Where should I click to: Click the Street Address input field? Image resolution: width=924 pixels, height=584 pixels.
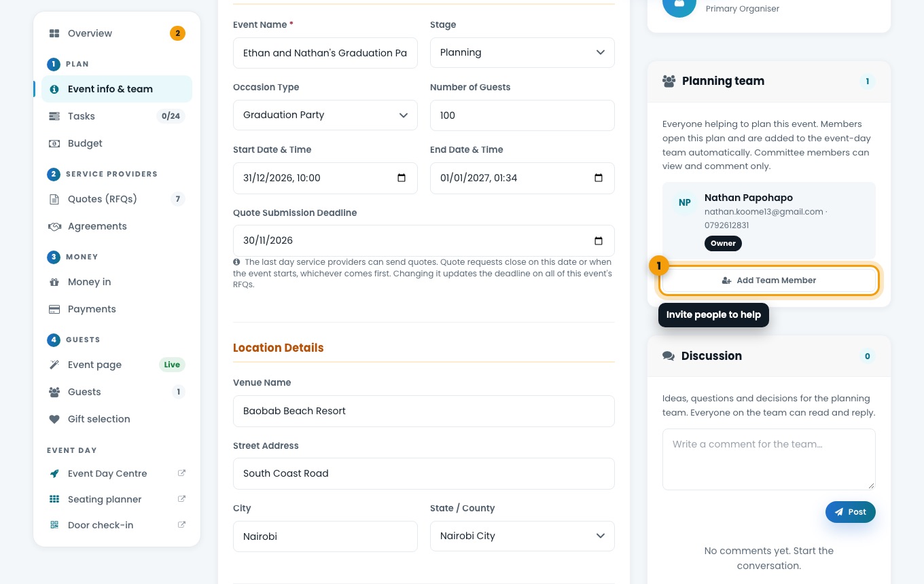[424, 473]
